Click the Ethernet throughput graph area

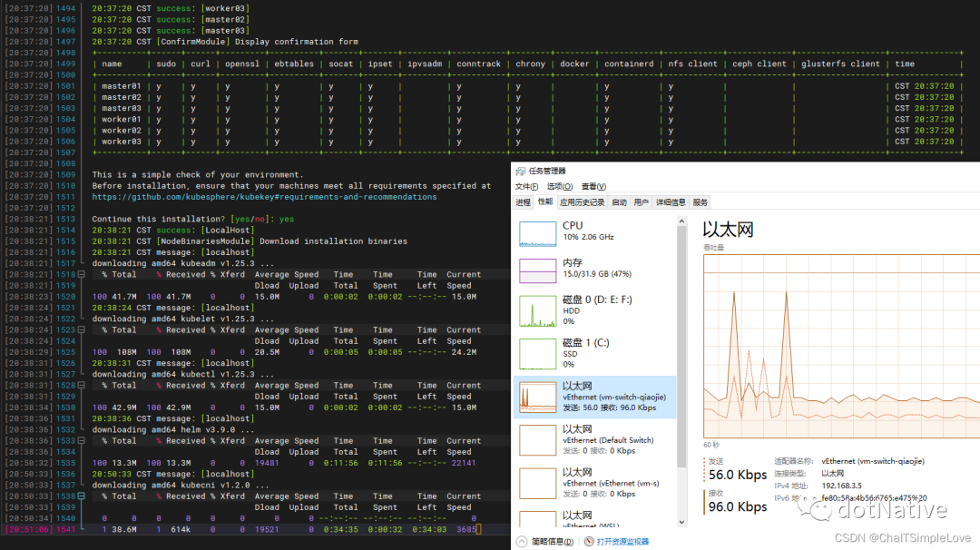(841, 347)
